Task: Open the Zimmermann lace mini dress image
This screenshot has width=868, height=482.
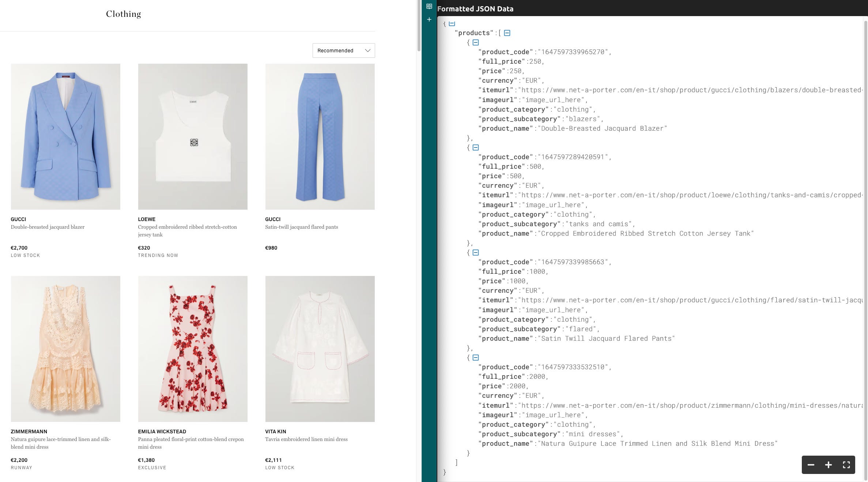Action: pos(65,348)
